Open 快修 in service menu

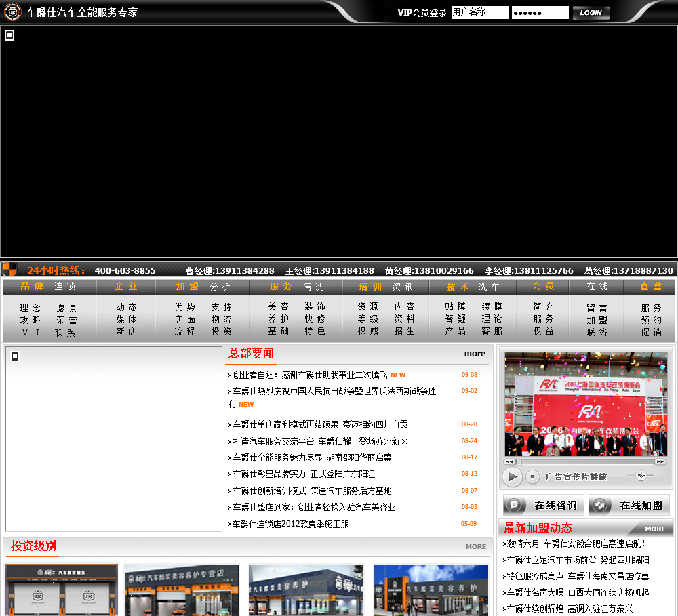pos(315,319)
